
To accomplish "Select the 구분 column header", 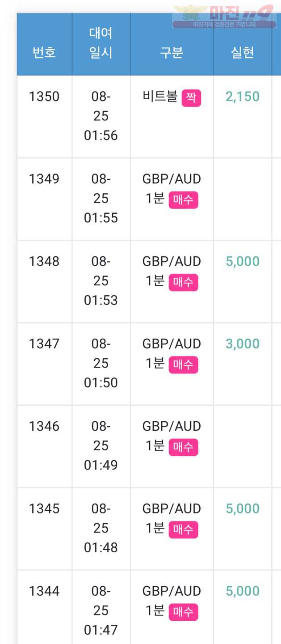I will pos(172,52).
